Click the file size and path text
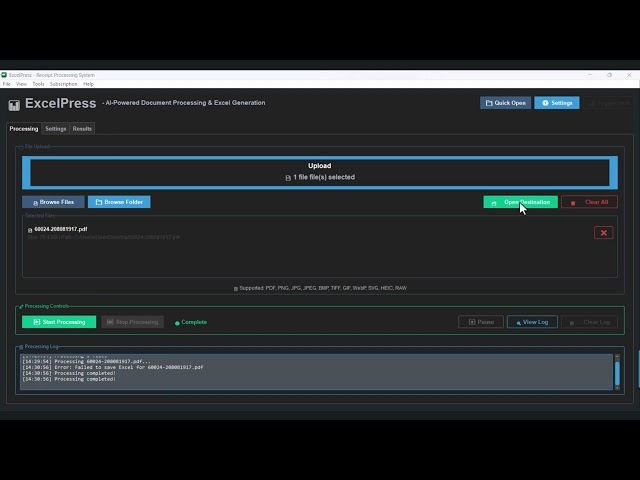640x480 pixels. [x=104, y=237]
